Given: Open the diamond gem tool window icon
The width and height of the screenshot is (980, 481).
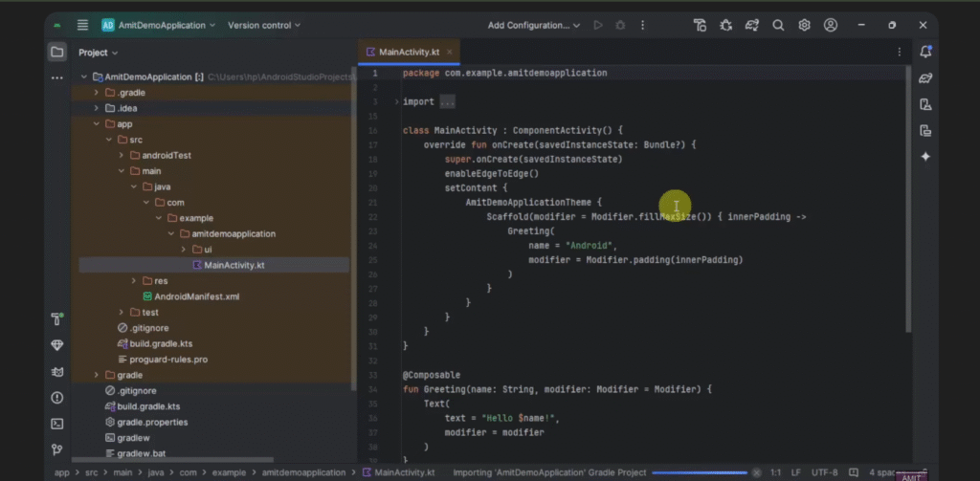Looking at the screenshot, I should click(x=56, y=345).
